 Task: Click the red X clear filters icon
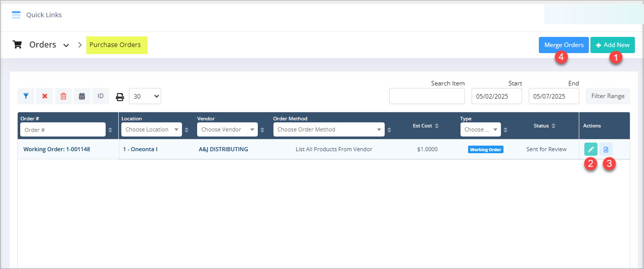coord(44,96)
